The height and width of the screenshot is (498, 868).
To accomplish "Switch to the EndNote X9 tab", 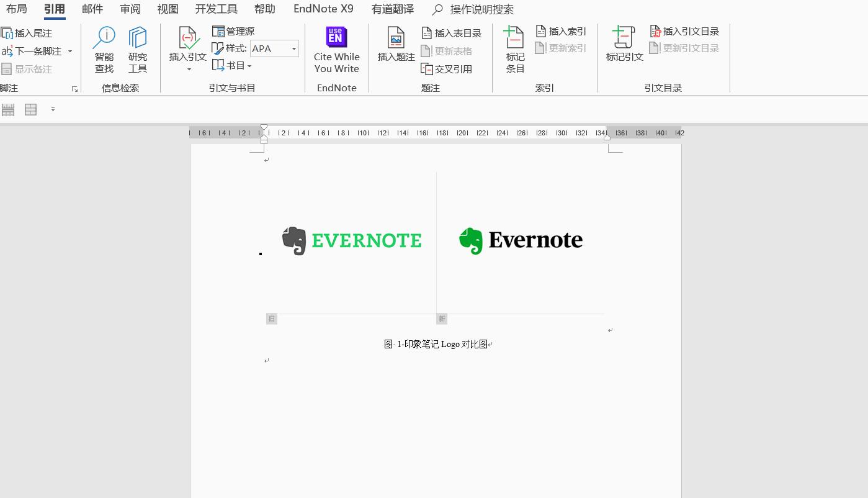I will pyautogui.click(x=323, y=9).
